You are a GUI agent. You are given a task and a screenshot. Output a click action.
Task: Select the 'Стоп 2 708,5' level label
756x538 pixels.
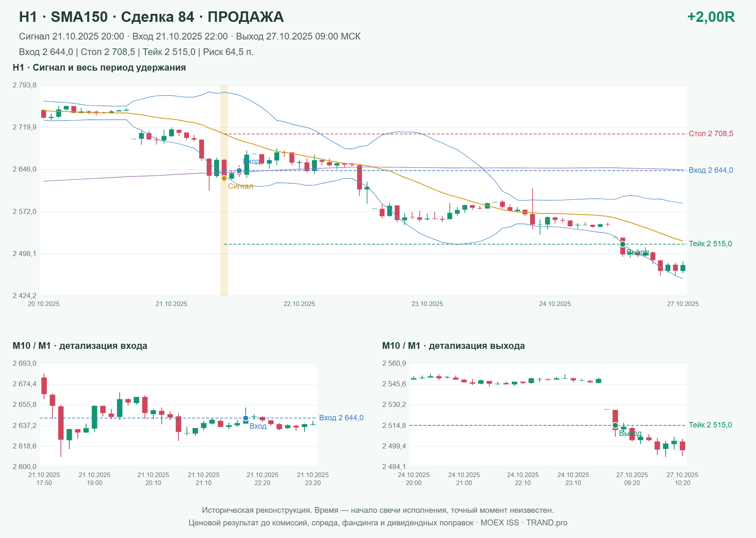711,134
